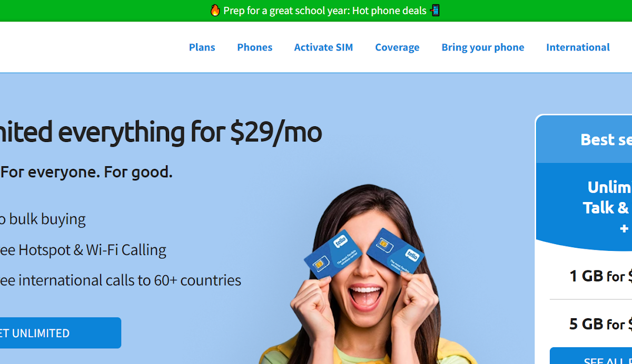Select Activate SIM in navigation
The height and width of the screenshot is (364, 632).
pos(323,47)
